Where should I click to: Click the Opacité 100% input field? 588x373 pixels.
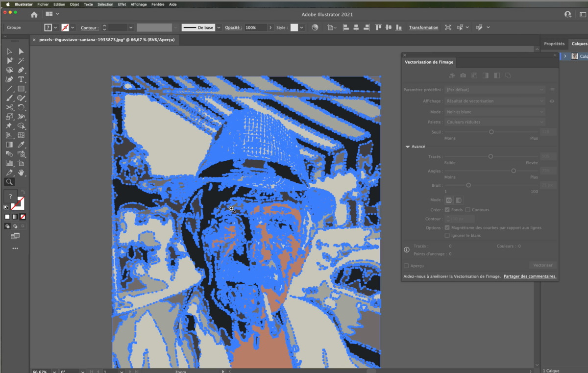click(x=256, y=27)
